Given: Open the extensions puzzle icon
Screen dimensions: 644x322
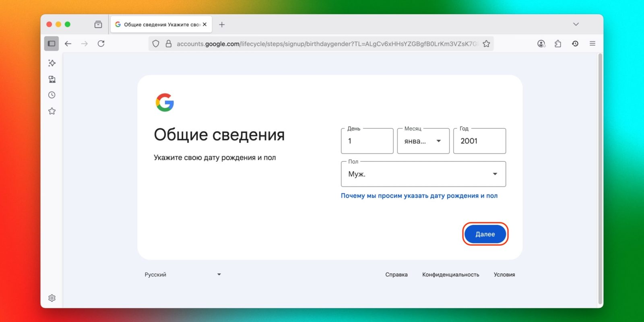Looking at the screenshot, I should [558, 43].
